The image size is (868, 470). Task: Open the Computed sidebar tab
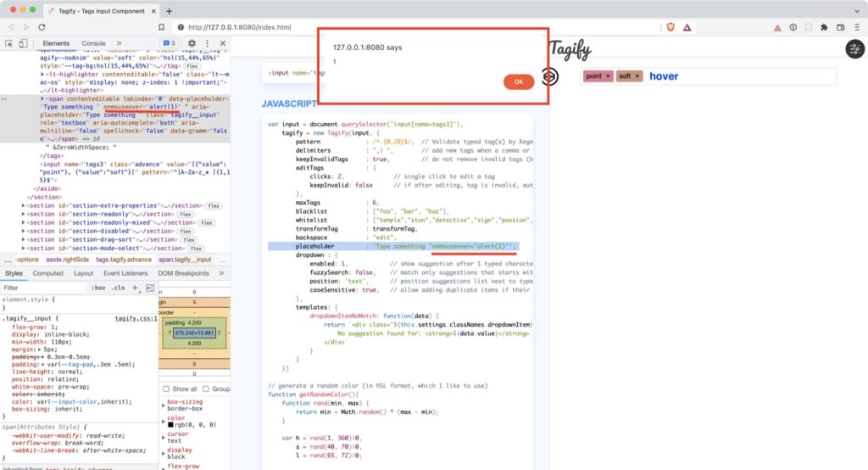pyautogui.click(x=47, y=273)
